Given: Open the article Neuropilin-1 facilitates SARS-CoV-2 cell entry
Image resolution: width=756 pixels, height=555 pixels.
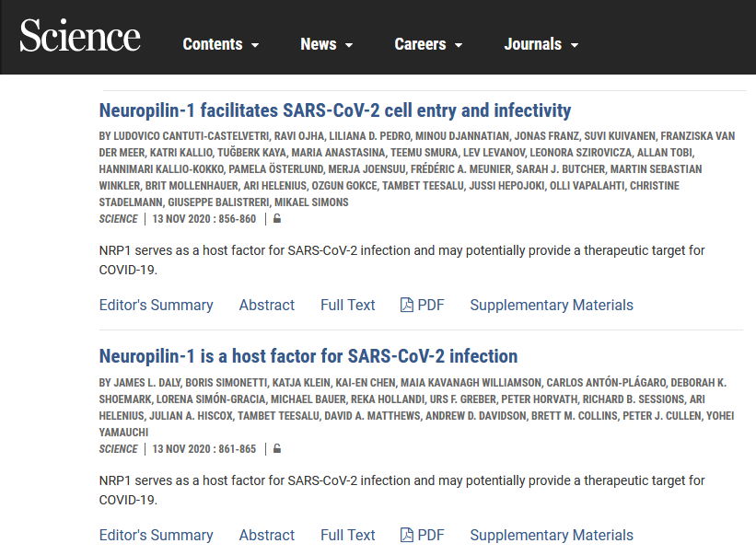Looking at the screenshot, I should (335, 110).
